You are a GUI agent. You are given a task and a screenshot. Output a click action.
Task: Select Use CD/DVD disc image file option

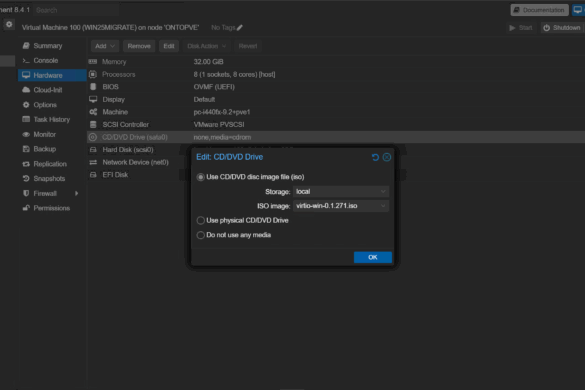[x=200, y=177]
